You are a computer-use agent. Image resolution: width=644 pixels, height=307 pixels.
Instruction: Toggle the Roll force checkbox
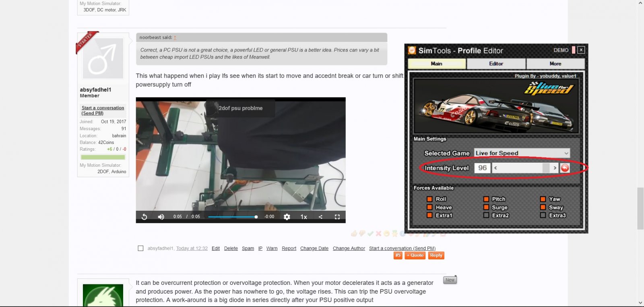429,199
